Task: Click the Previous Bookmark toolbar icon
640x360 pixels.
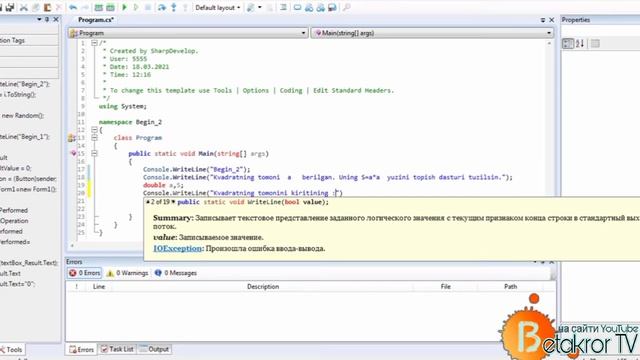Action: 309,7
